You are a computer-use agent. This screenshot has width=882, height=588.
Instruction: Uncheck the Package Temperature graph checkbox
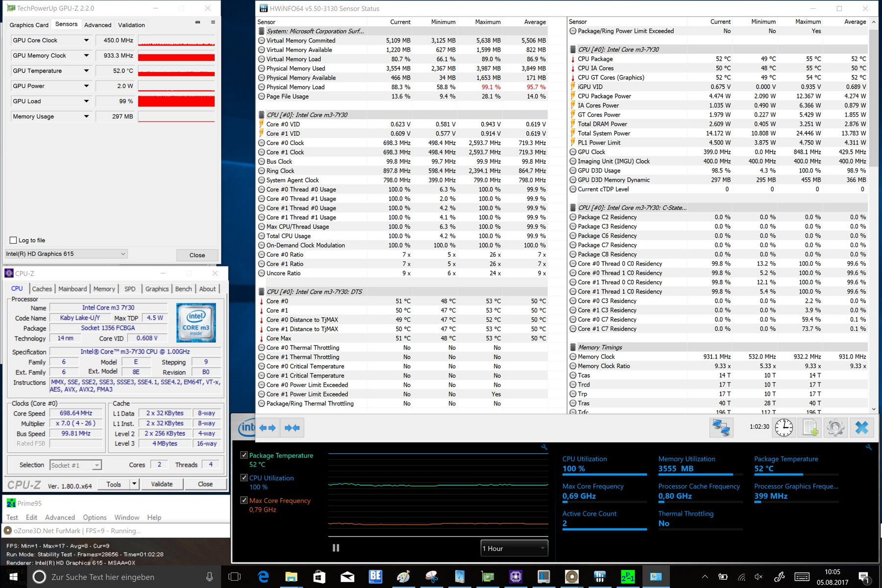tap(244, 455)
